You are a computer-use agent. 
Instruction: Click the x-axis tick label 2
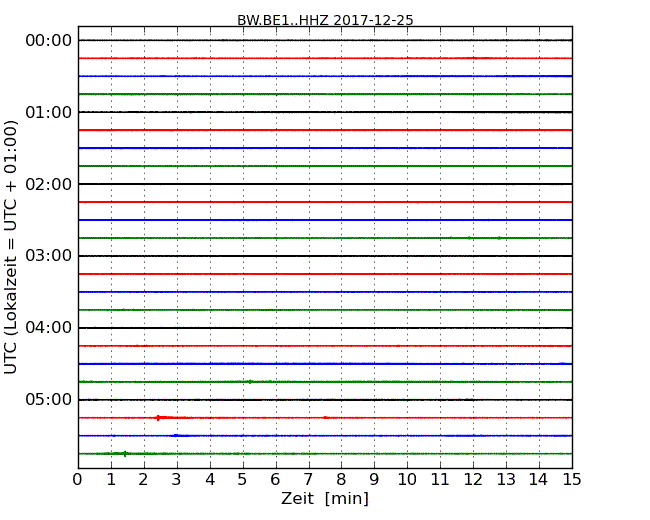coord(143,480)
